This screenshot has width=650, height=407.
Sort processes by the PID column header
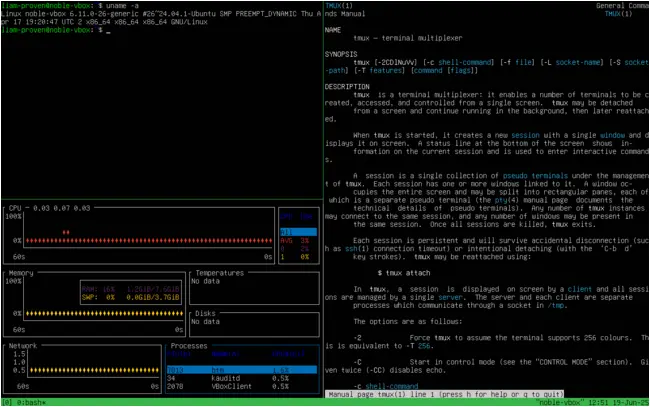point(179,354)
